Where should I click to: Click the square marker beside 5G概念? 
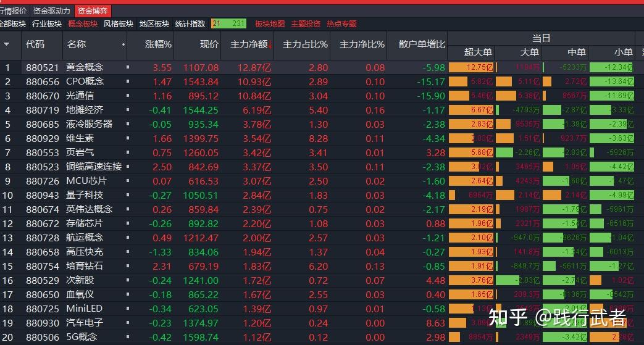pos(128,337)
